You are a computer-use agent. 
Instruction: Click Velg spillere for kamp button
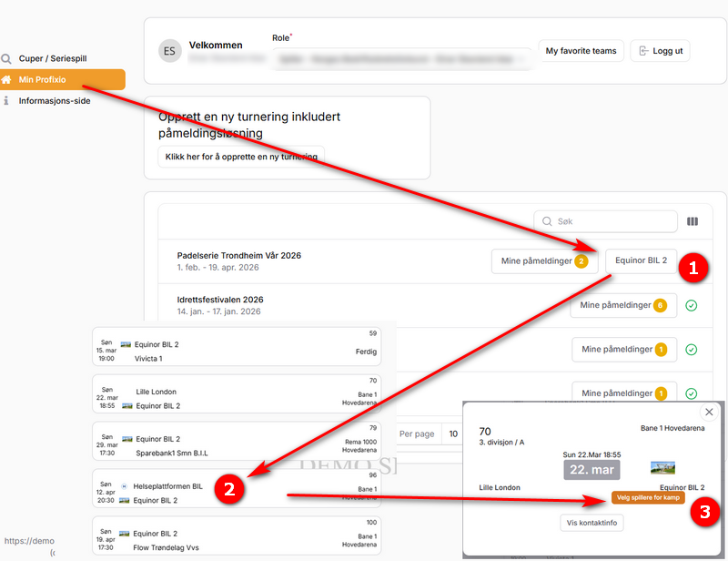click(x=648, y=498)
